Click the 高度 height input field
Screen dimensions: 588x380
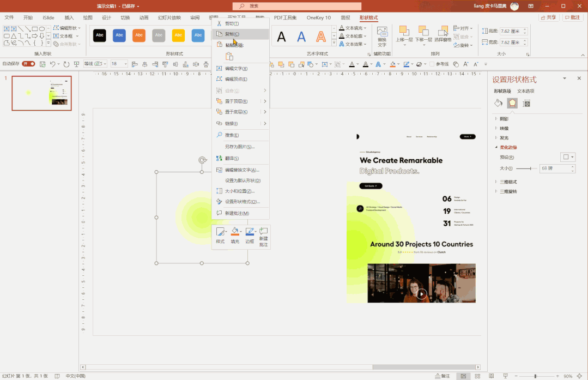511,31
